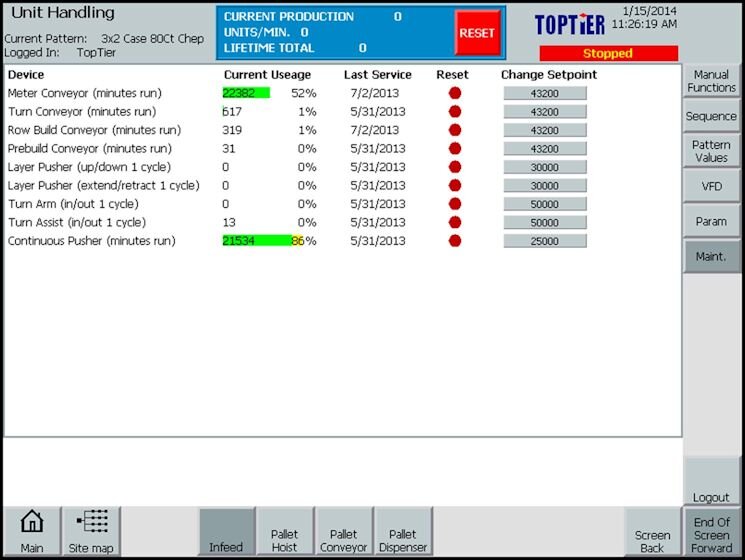Change Continuous Pusher setpoint 25000
745x560 pixels.
(x=544, y=241)
